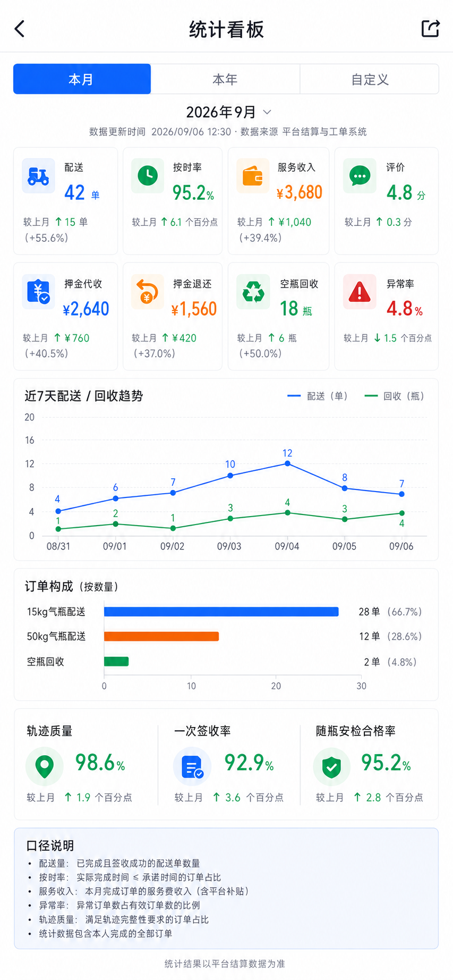Tap the 09/04 delivery data point 12

coord(287,463)
